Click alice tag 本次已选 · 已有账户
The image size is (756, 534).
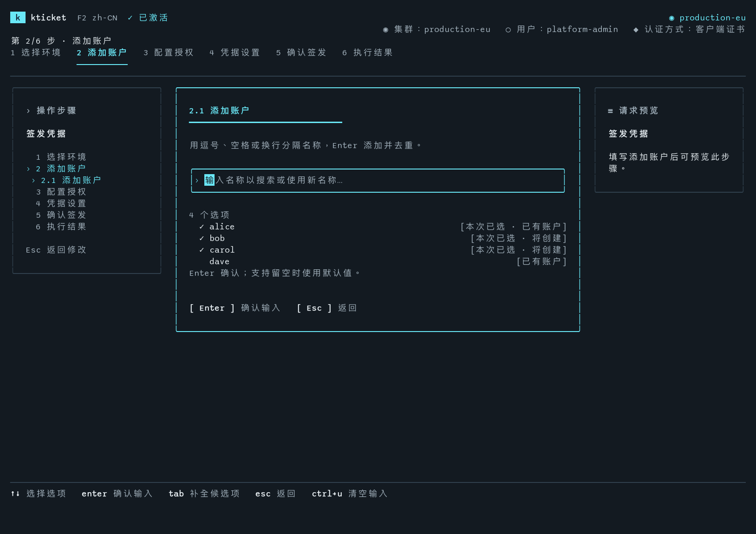514,227
